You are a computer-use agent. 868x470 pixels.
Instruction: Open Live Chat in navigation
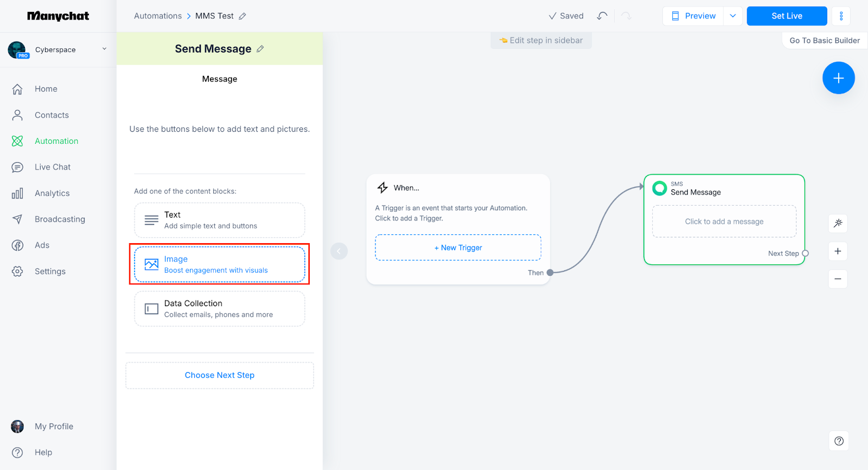pos(52,167)
